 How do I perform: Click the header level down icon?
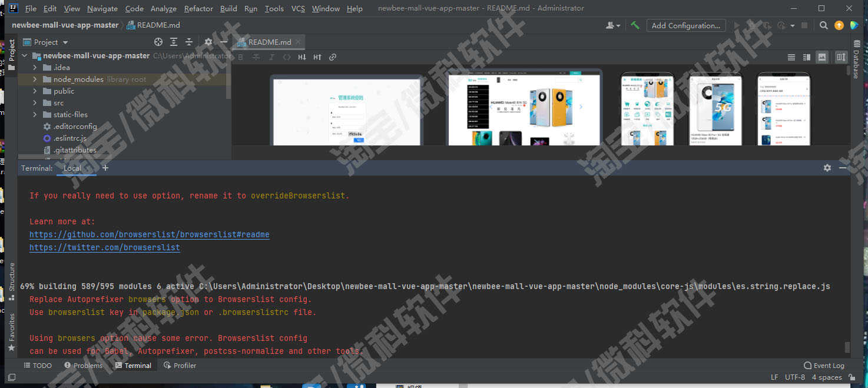pos(302,57)
